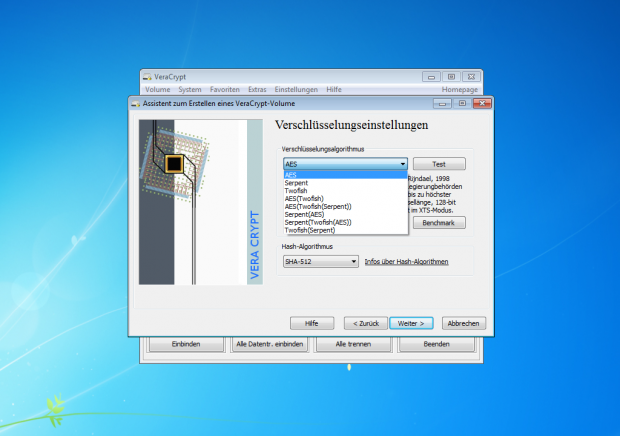This screenshot has width=620, height=436.
Task: Choose Serpent from the algorithm list
Action: pos(345,183)
